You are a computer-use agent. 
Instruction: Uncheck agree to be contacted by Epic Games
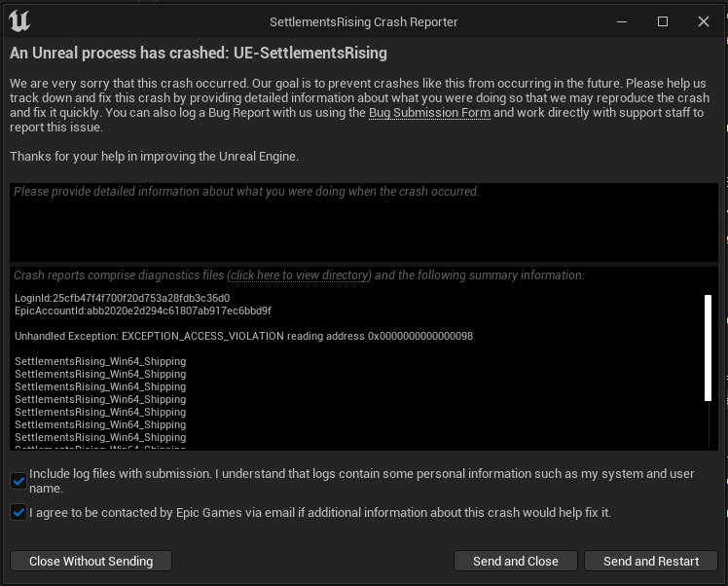coord(18,512)
